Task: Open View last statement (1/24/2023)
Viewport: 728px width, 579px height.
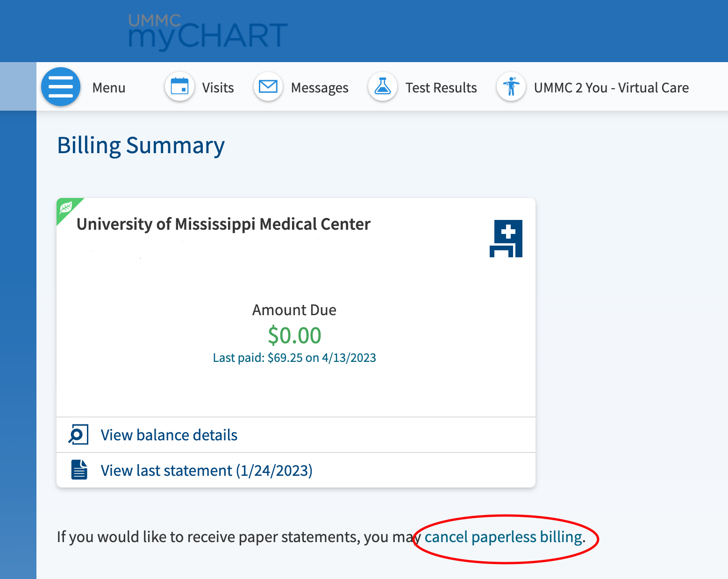Action: point(207,471)
